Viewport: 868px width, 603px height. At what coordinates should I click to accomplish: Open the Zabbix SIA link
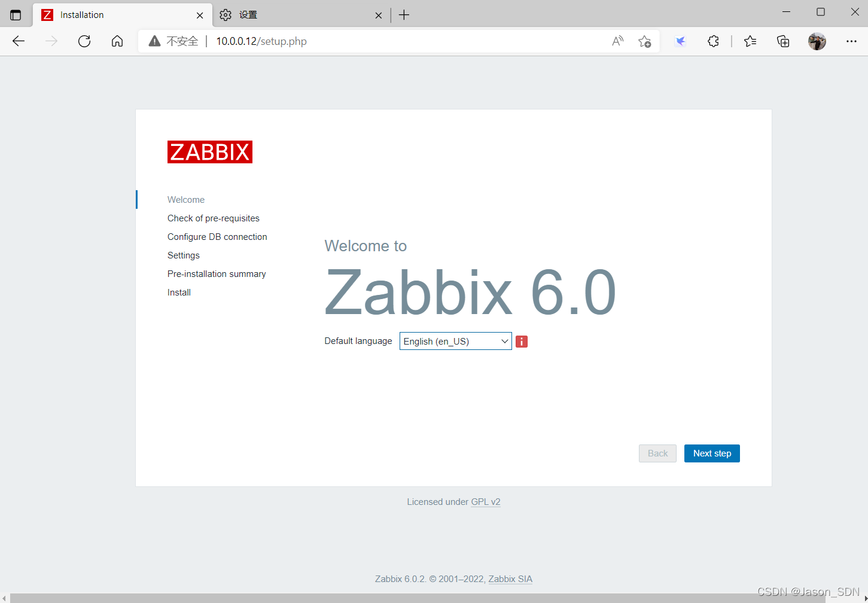(x=510, y=579)
